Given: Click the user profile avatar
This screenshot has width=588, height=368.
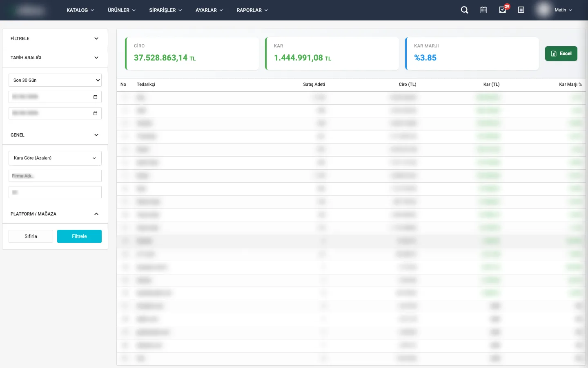Looking at the screenshot, I should pos(543,10).
